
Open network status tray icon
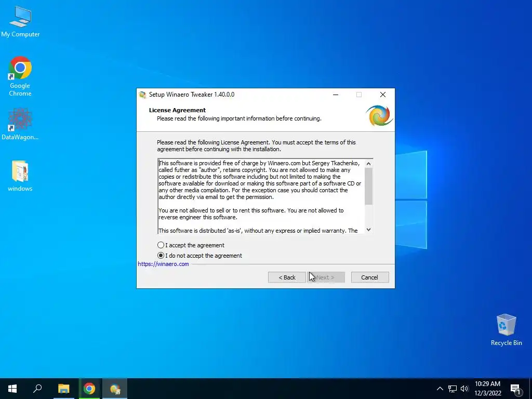[453, 389]
